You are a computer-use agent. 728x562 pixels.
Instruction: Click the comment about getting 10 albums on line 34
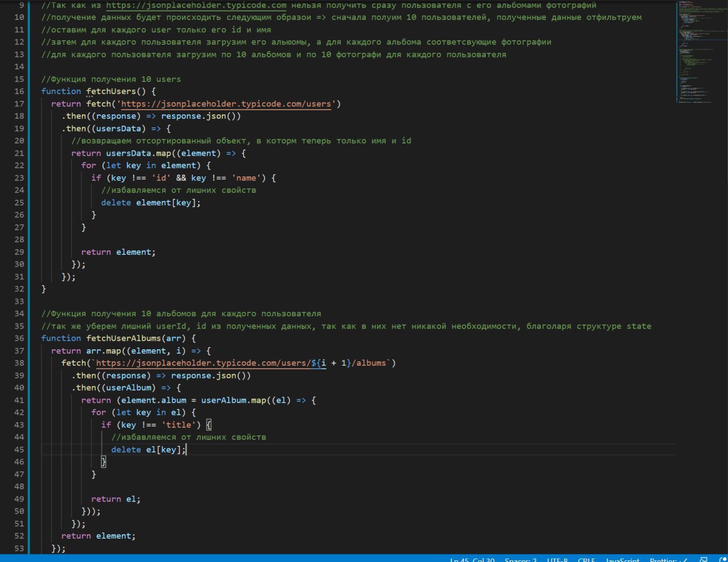tap(181, 313)
